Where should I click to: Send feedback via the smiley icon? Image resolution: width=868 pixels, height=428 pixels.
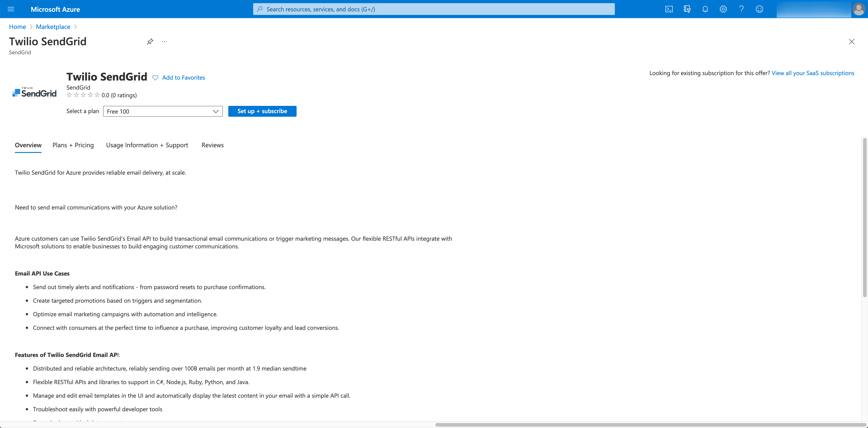click(x=759, y=9)
